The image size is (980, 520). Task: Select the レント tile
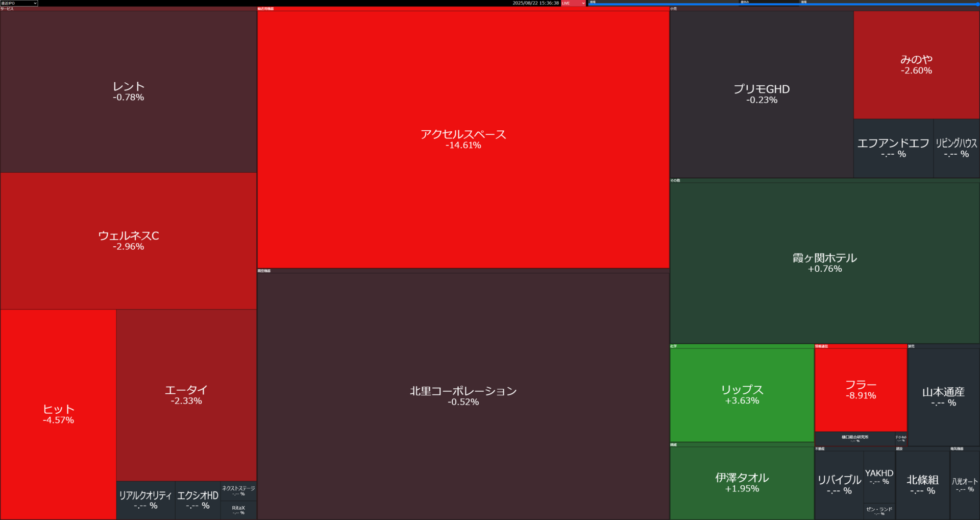pyautogui.click(x=128, y=91)
